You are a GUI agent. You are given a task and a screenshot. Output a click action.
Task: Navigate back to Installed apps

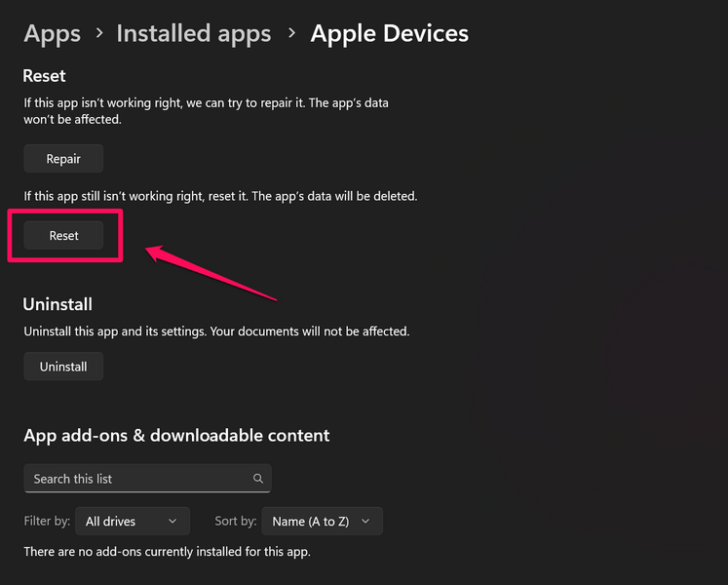[x=193, y=34]
